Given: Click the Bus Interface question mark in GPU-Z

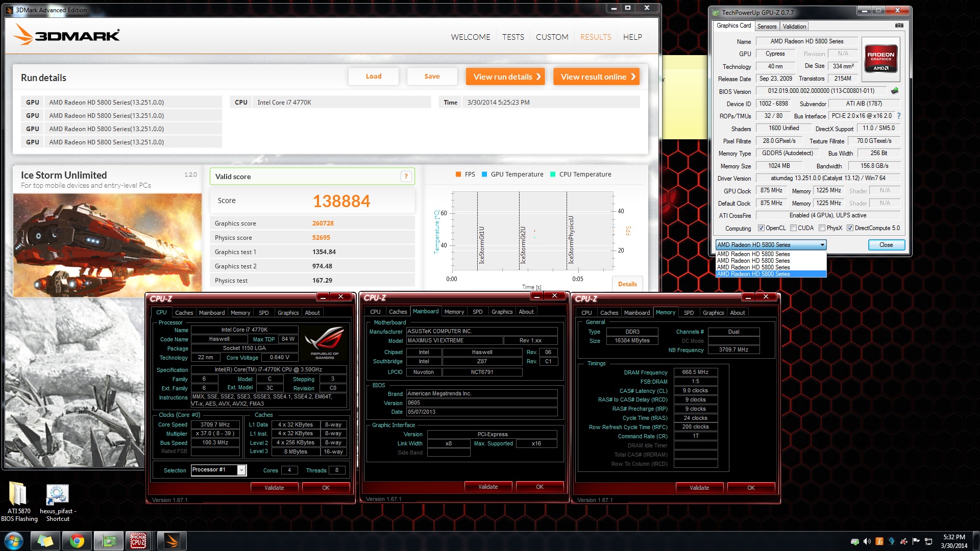Looking at the screenshot, I should [899, 116].
